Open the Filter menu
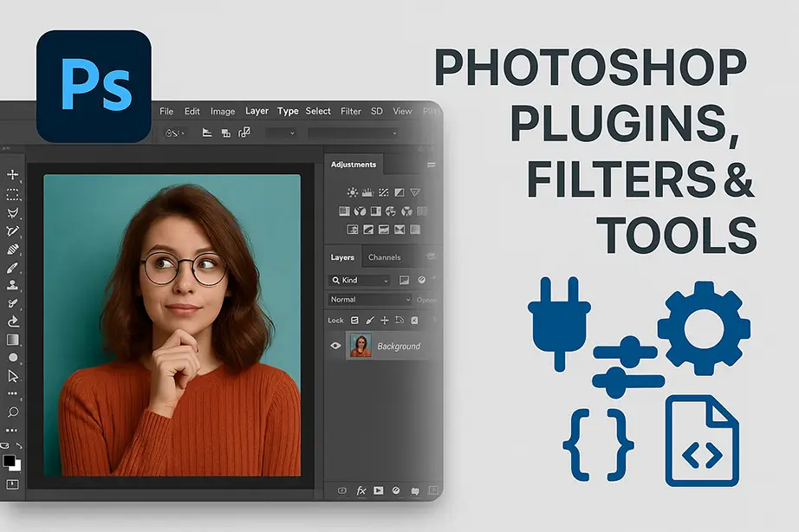 coord(351,111)
